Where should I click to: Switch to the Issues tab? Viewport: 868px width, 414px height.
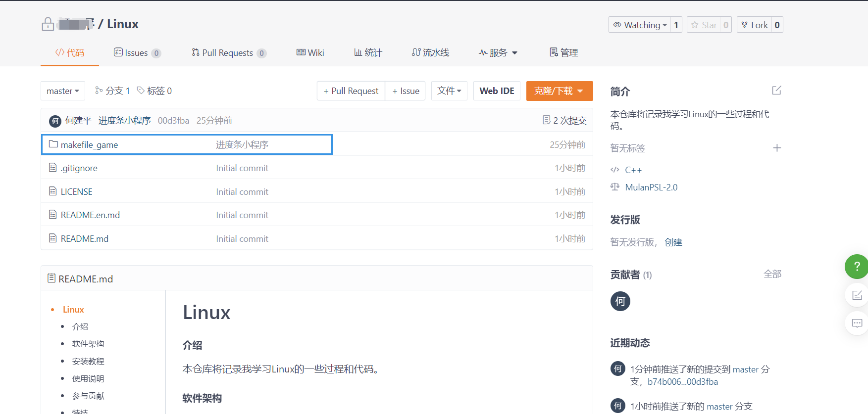tap(137, 52)
